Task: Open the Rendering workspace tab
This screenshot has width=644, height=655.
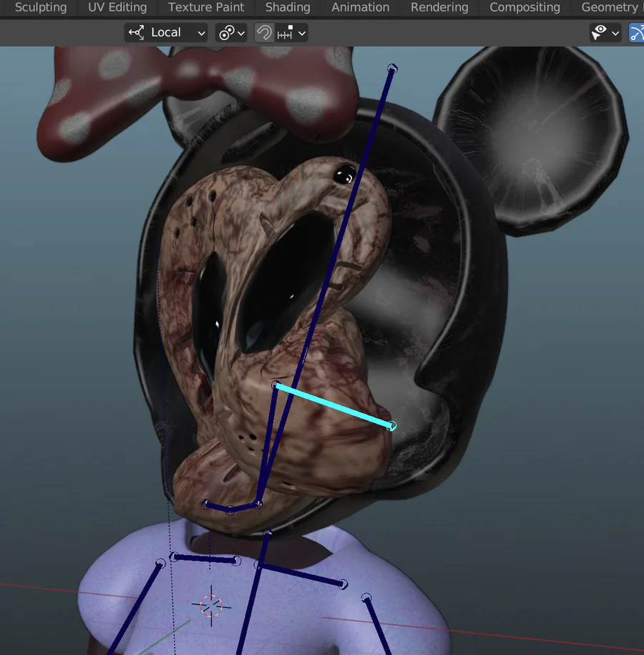Action: click(x=439, y=8)
